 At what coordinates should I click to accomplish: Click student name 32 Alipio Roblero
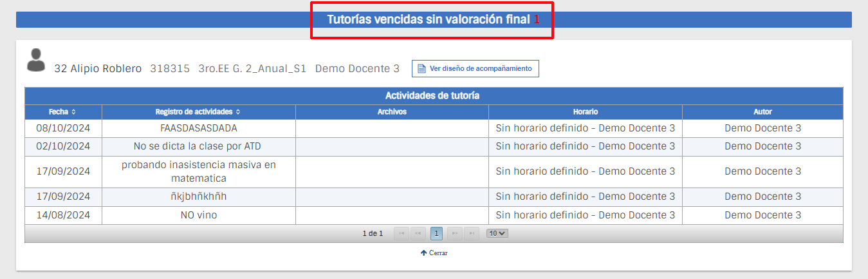[x=98, y=68]
